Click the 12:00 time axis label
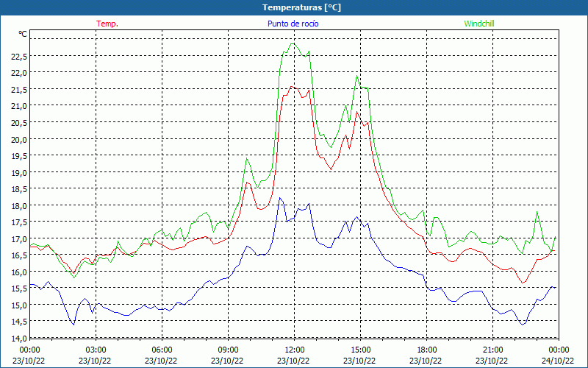 (x=295, y=350)
